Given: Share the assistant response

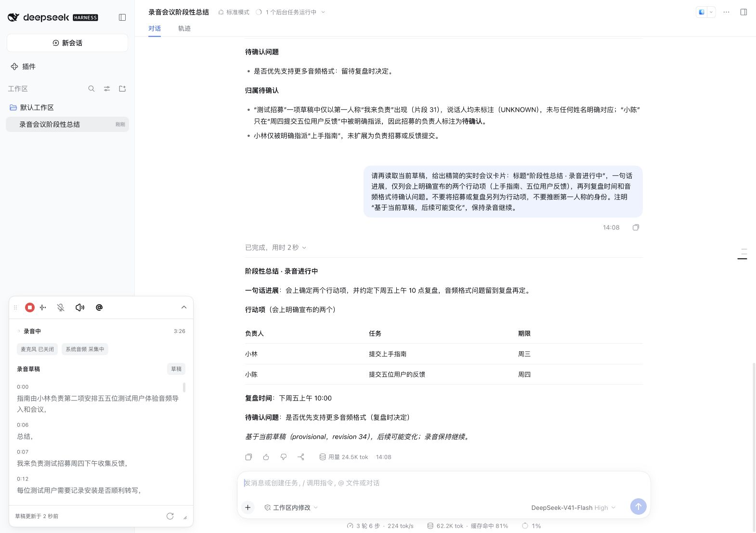Looking at the screenshot, I should pyautogui.click(x=301, y=457).
